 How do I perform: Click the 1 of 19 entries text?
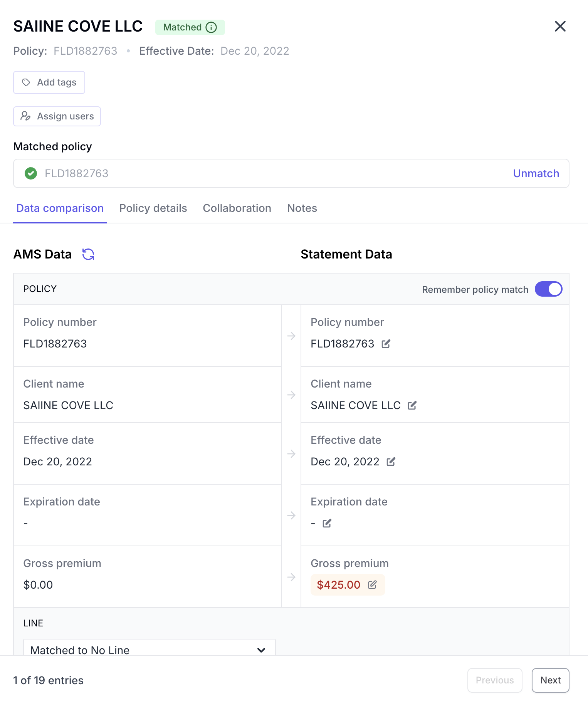[48, 680]
